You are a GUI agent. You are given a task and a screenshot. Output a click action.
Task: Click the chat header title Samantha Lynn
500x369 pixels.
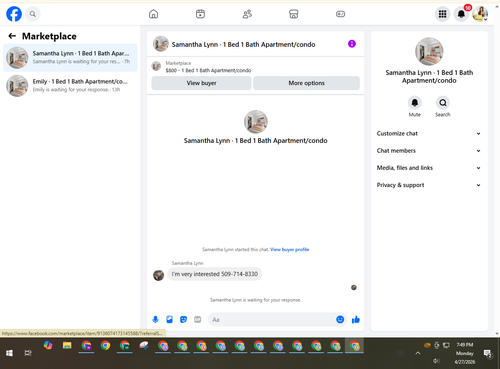243,44
